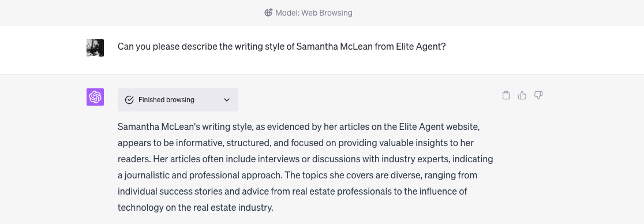Copy the response with the clipboard icon
The width and height of the screenshot is (644, 224).
[x=506, y=95]
